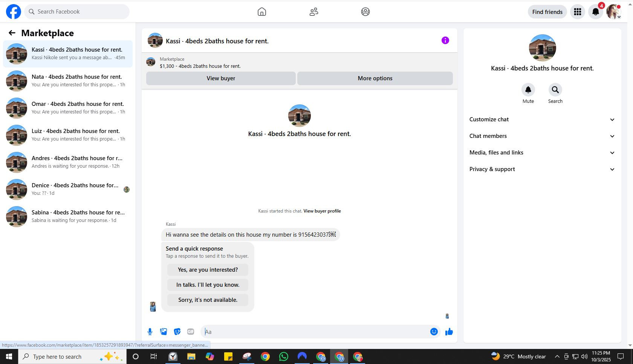Open the notifications bell
Image resolution: width=633 pixels, height=364 pixels.
click(596, 12)
